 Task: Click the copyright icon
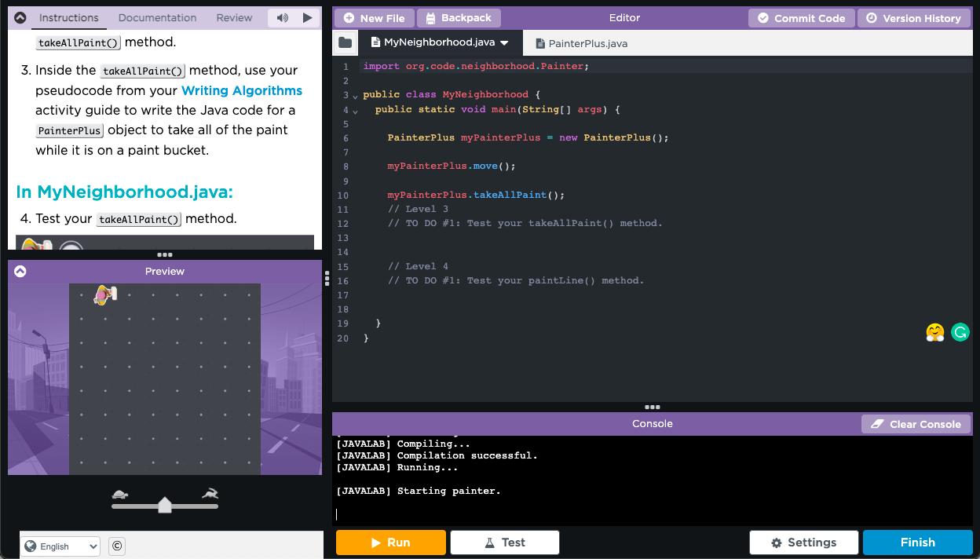(x=117, y=546)
